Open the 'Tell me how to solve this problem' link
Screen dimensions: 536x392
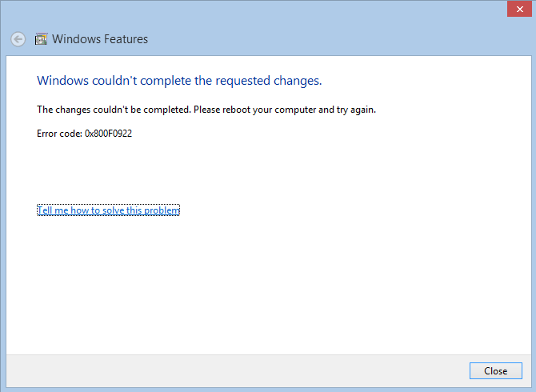pos(108,210)
